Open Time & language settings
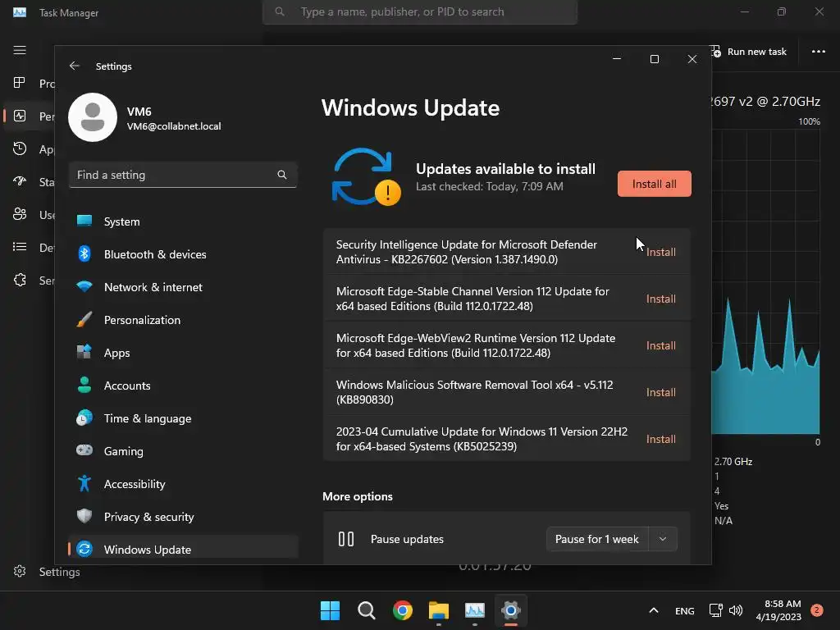The width and height of the screenshot is (840, 630). pyautogui.click(x=183, y=418)
